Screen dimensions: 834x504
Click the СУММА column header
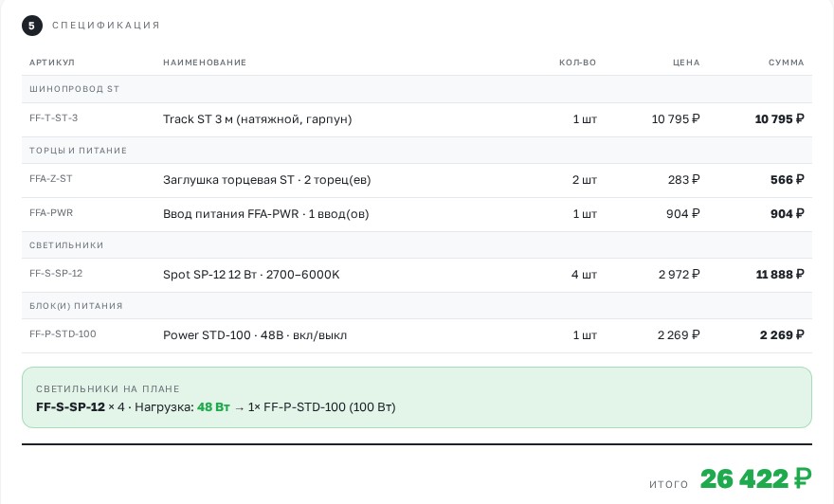pos(786,63)
